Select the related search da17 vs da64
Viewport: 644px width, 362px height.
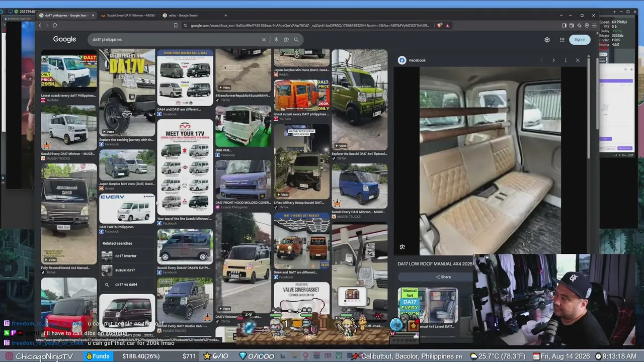pos(126,285)
